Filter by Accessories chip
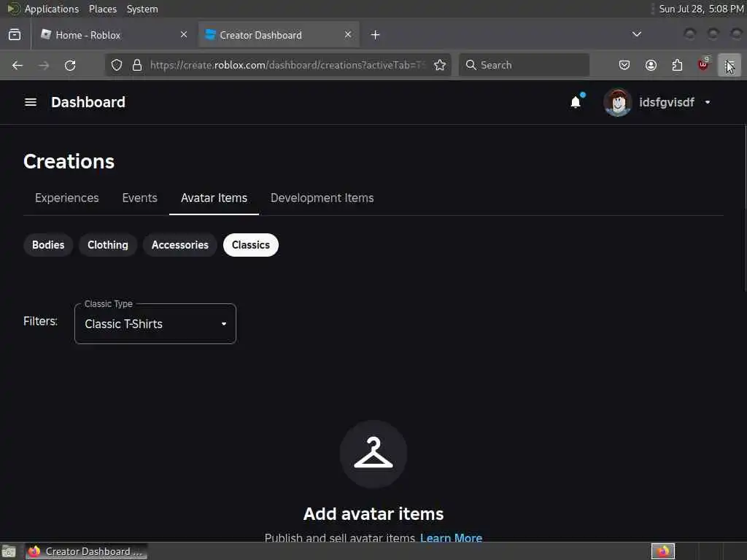The height and width of the screenshot is (560, 747). 179,245
